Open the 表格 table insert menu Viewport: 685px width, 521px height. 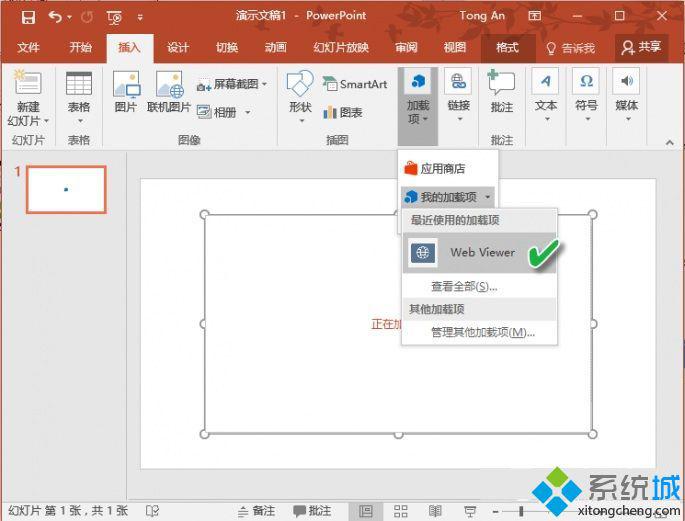click(x=79, y=97)
